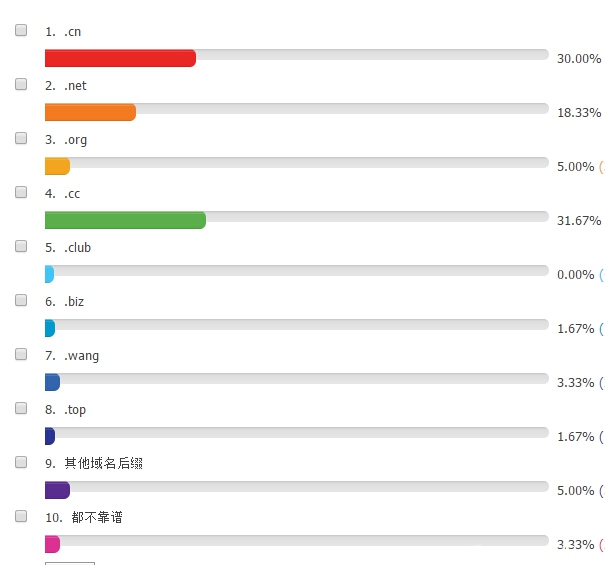
Task: Click the orange .net result bar
Action: pos(90,112)
